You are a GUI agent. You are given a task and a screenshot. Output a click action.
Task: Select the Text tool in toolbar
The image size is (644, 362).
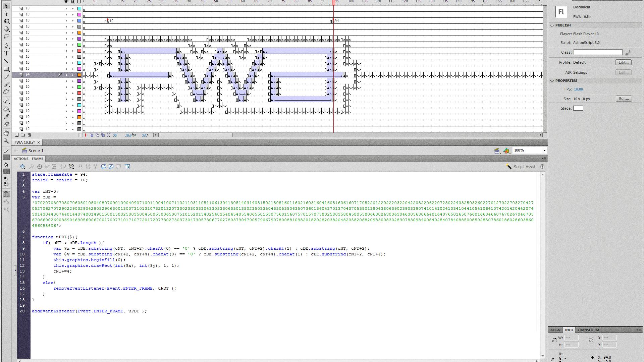click(x=6, y=53)
